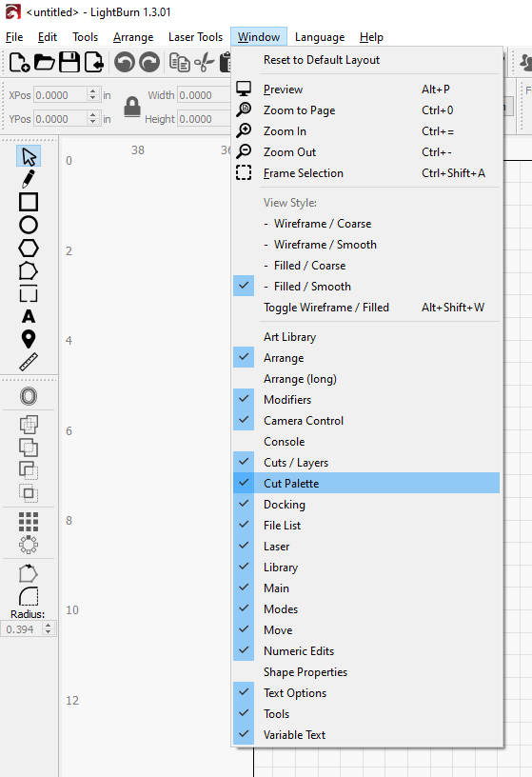The height and width of the screenshot is (777, 532).
Task: Select the Rectangle tool
Action: [29, 202]
